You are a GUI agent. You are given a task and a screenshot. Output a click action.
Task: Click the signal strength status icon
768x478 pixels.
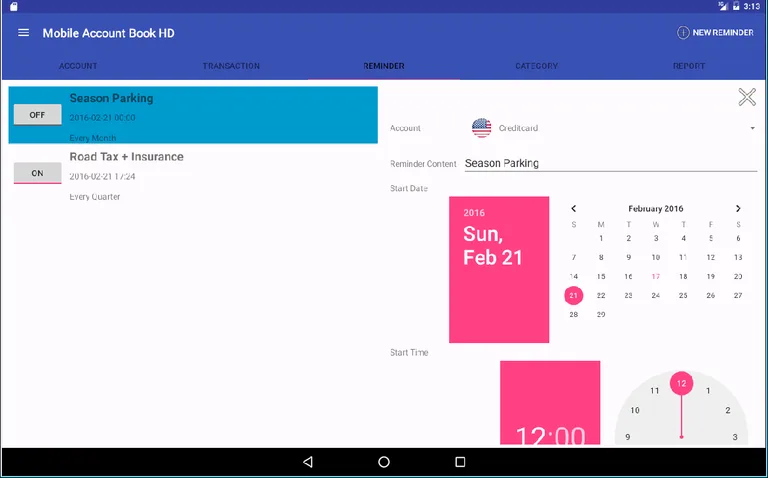coord(723,6)
